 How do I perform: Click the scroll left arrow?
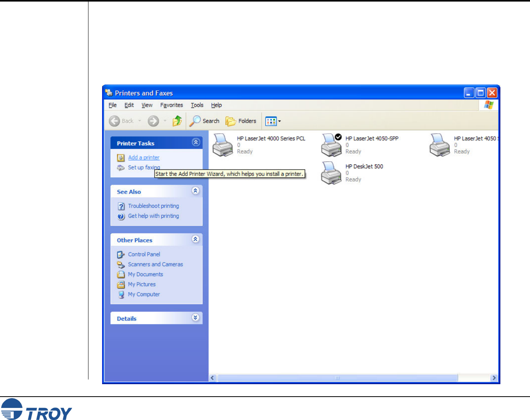pos(213,378)
